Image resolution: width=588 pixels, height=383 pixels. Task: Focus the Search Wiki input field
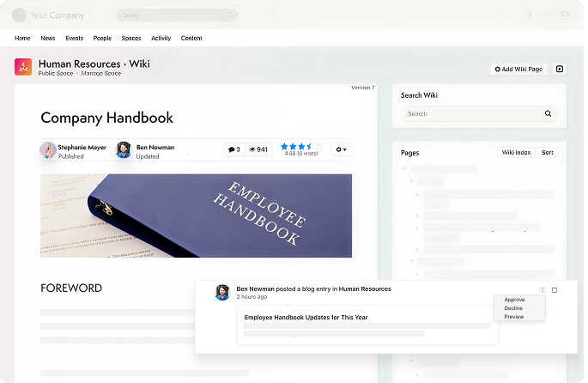coord(479,113)
